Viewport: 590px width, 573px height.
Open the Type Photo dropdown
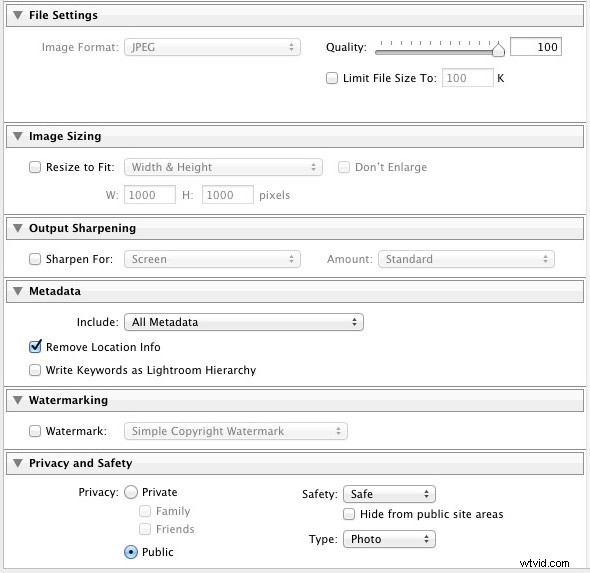[389, 539]
